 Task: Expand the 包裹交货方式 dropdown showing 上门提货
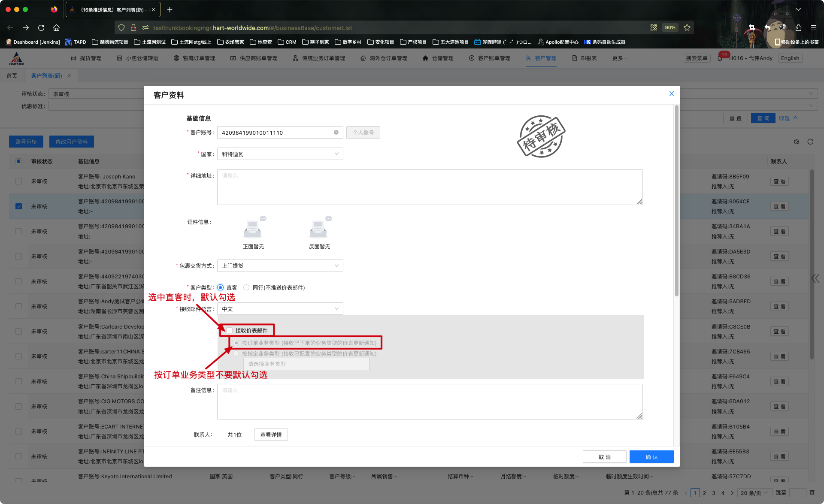[x=280, y=266]
